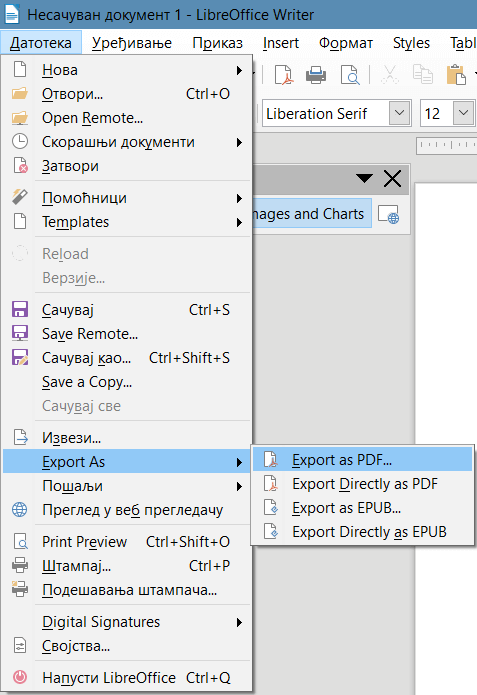Close the sidebar panel with X
Viewport: 477px width, 695px height.
pos(392,179)
